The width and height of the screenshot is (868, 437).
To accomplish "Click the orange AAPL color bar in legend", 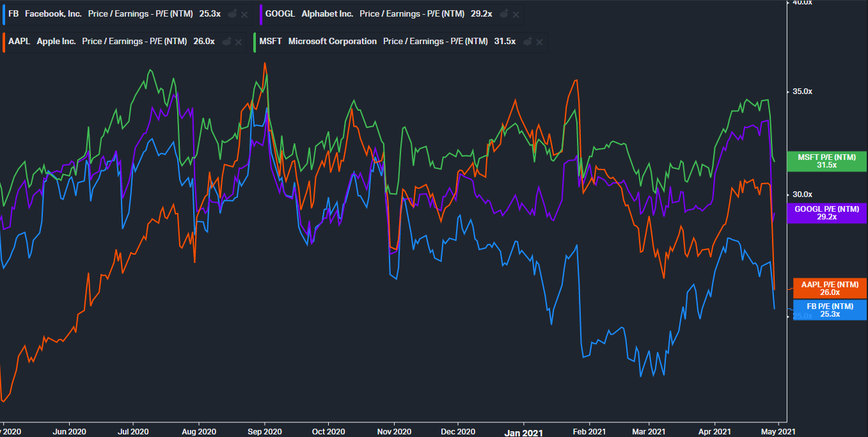I will click(x=4, y=42).
